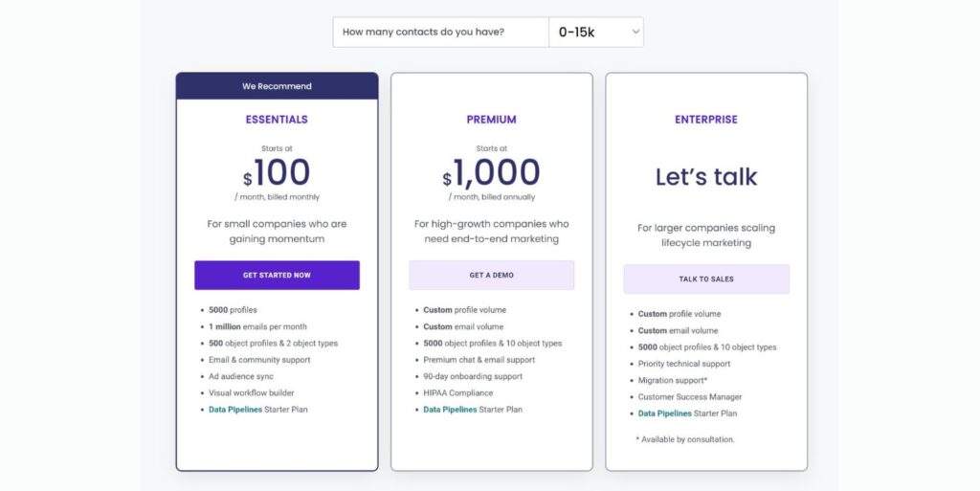Click the "Available by consultation" footnote
Image resolution: width=980 pixels, height=491 pixels.
coord(685,439)
